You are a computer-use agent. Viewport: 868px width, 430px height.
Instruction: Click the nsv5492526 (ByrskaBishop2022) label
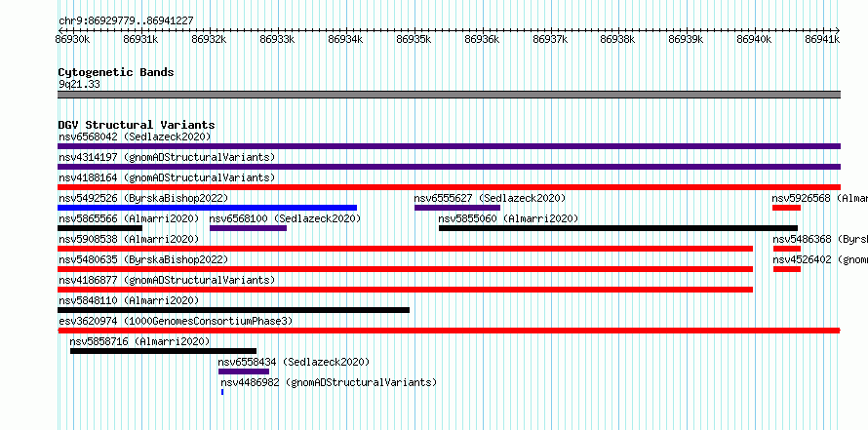143,198
